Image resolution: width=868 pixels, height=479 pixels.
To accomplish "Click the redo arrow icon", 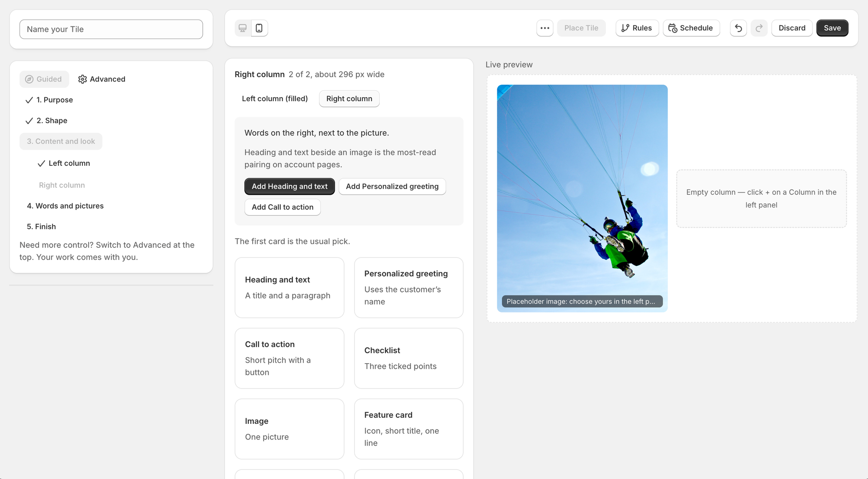I will click(x=759, y=28).
